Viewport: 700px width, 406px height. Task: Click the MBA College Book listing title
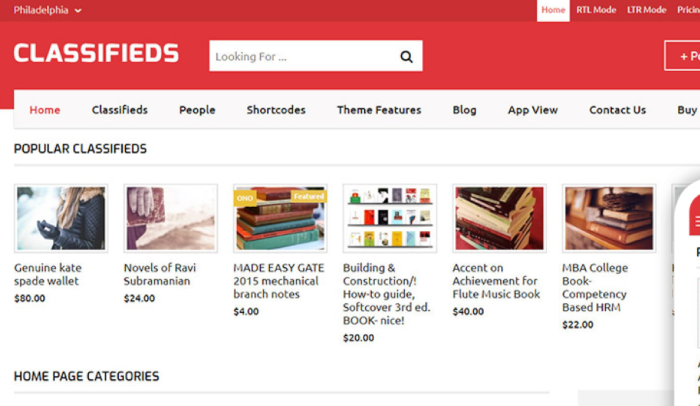click(x=594, y=288)
